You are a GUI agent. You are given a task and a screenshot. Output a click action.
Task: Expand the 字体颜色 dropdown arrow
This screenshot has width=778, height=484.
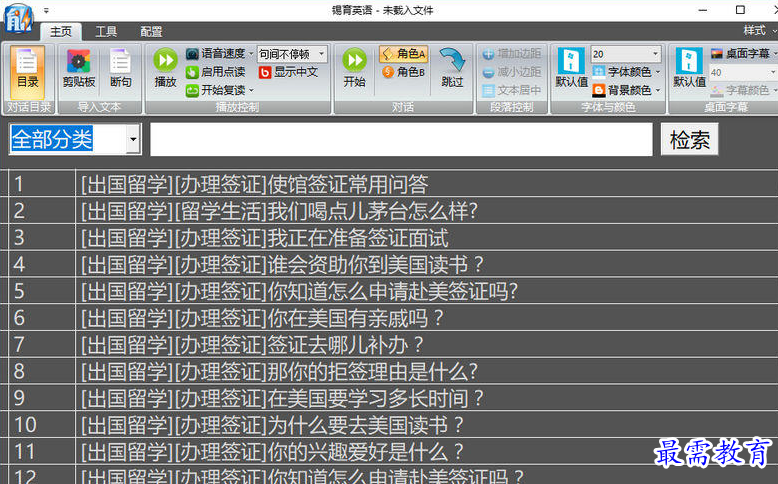pos(658,72)
